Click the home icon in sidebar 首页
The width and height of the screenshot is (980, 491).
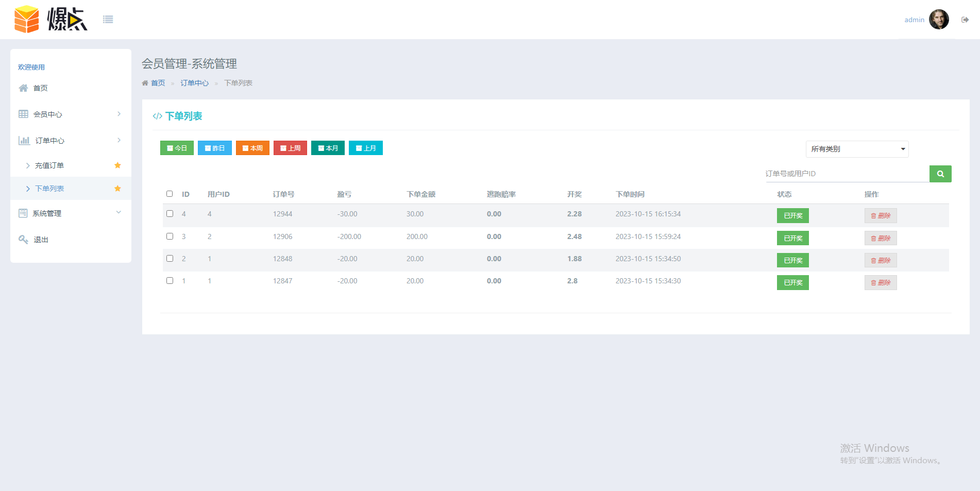23,88
